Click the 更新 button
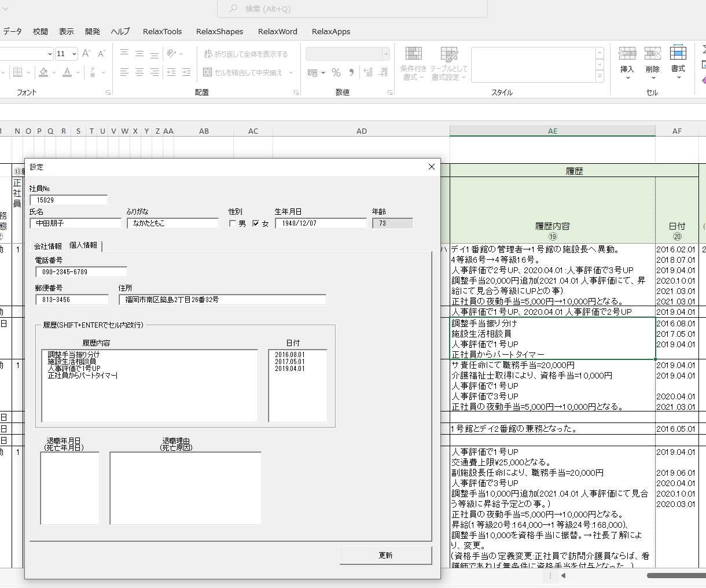Image resolution: width=706 pixels, height=588 pixels. coord(386,556)
